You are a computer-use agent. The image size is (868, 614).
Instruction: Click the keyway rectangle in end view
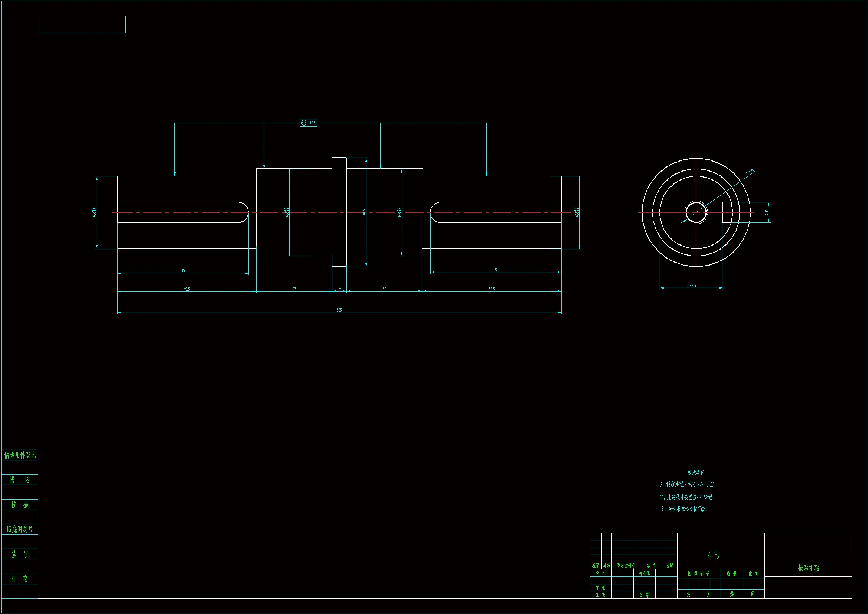point(727,212)
